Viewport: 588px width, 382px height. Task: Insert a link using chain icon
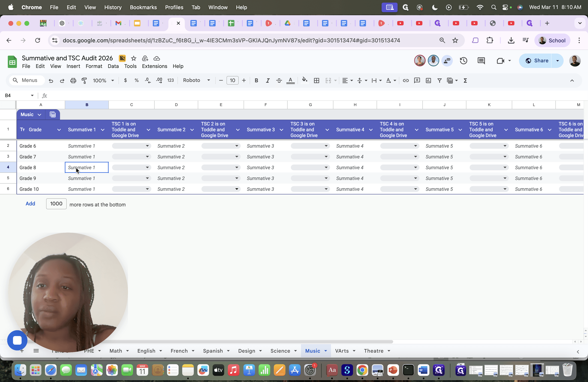point(406,81)
